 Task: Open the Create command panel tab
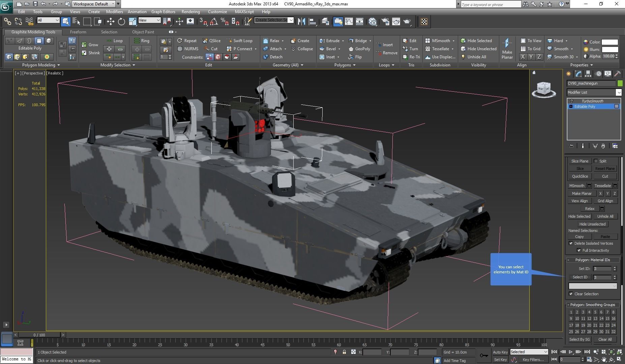coord(569,74)
